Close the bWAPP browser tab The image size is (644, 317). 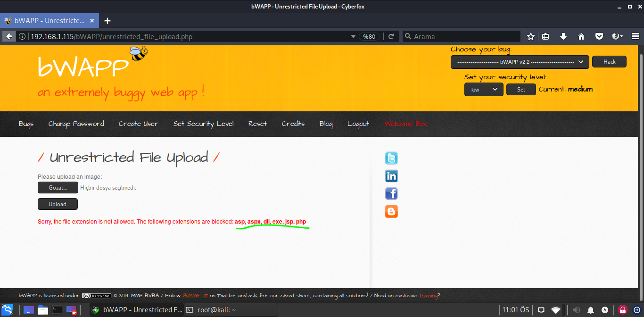click(x=92, y=21)
